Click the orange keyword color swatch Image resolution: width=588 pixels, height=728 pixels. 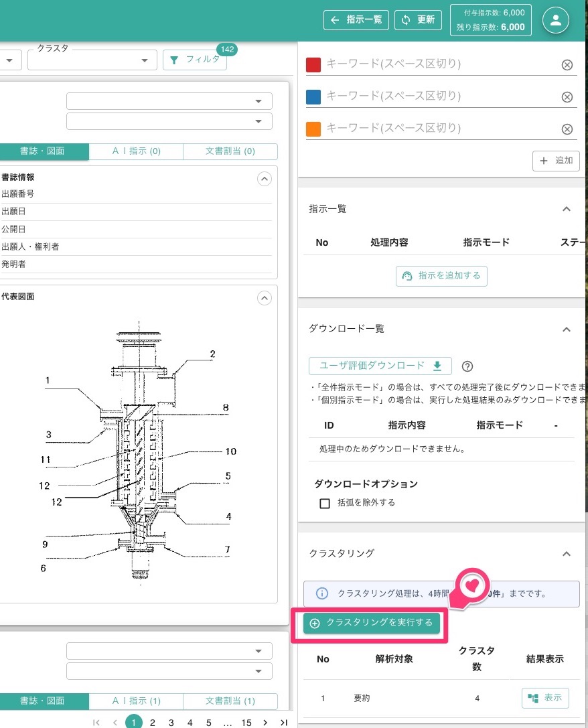[313, 129]
